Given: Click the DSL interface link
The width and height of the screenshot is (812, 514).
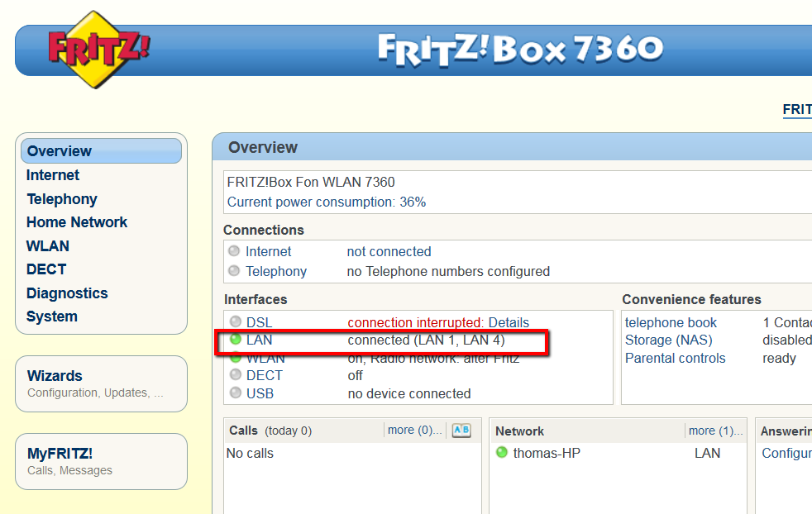Looking at the screenshot, I should [x=259, y=322].
